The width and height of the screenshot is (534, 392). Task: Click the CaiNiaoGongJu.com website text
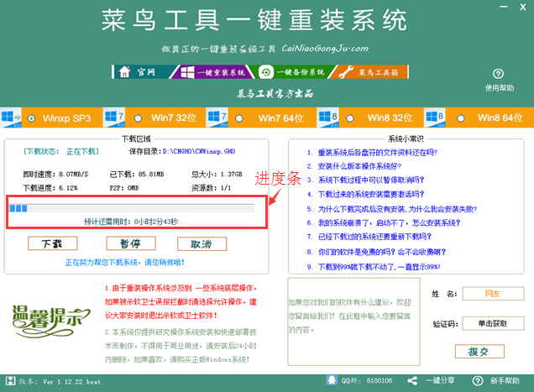coord(325,49)
